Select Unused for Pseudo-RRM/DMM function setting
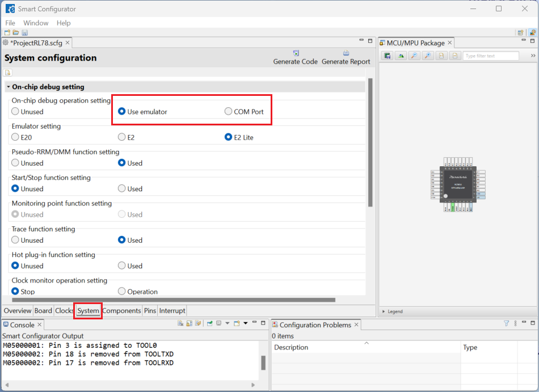 click(27, 163)
